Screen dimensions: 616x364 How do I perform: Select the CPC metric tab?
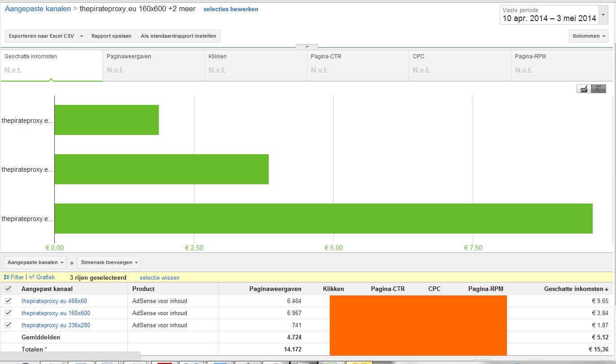pyautogui.click(x=460, y=65)
